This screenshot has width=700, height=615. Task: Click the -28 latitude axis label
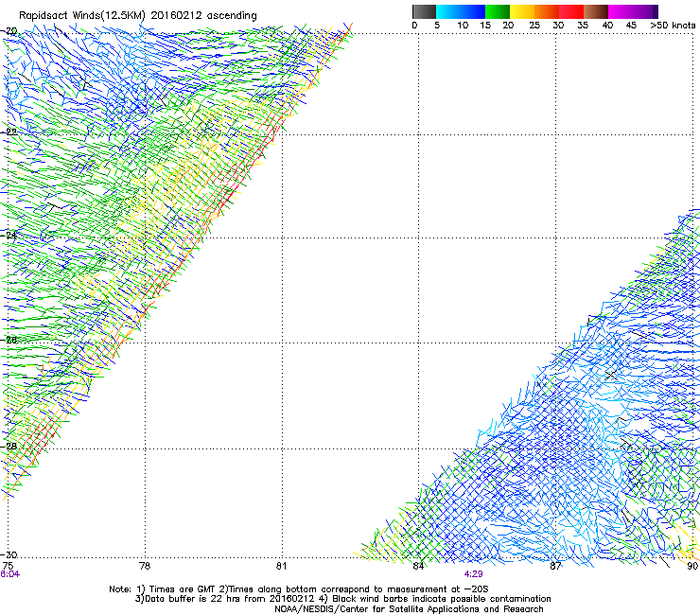(x=9, y=447)
